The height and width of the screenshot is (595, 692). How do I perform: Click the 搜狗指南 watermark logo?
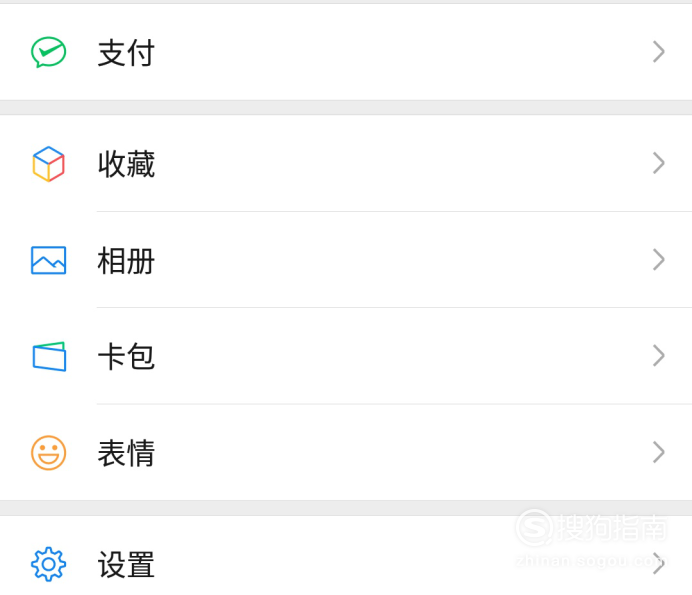point(591,527)
